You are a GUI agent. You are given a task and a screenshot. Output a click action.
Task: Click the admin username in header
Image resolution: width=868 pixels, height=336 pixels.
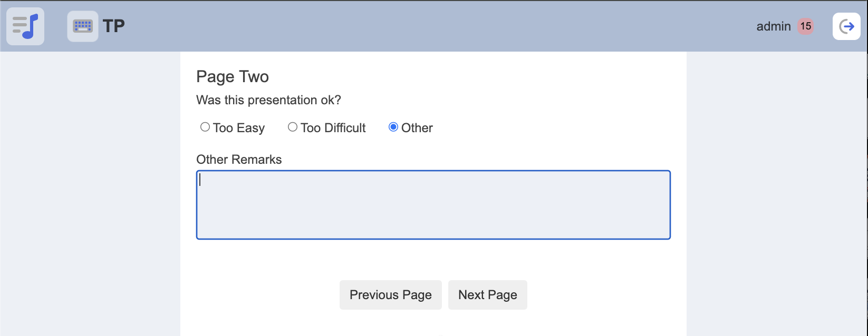(x=774, y=26)
